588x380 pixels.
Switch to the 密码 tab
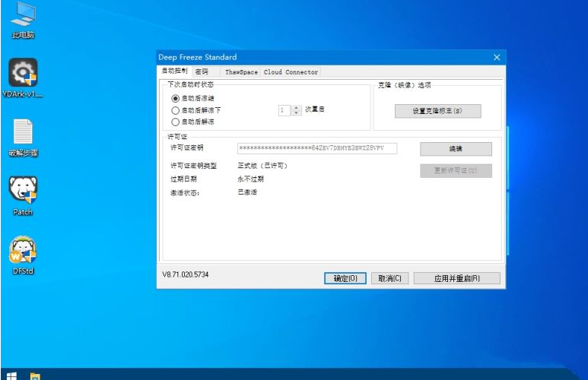click(202, 71)
